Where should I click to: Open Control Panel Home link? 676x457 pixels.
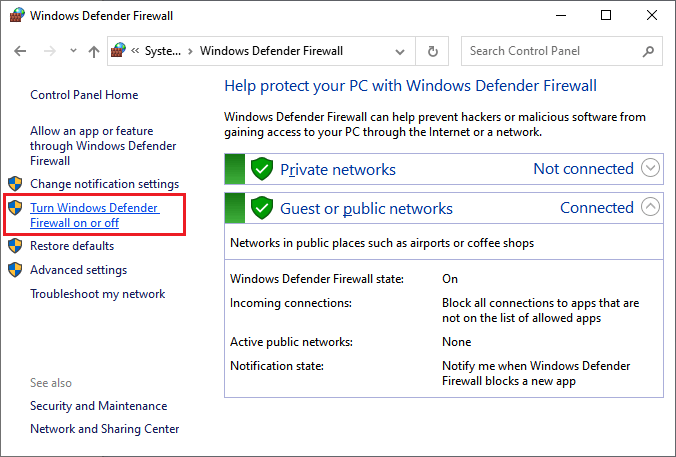[84, 95]
